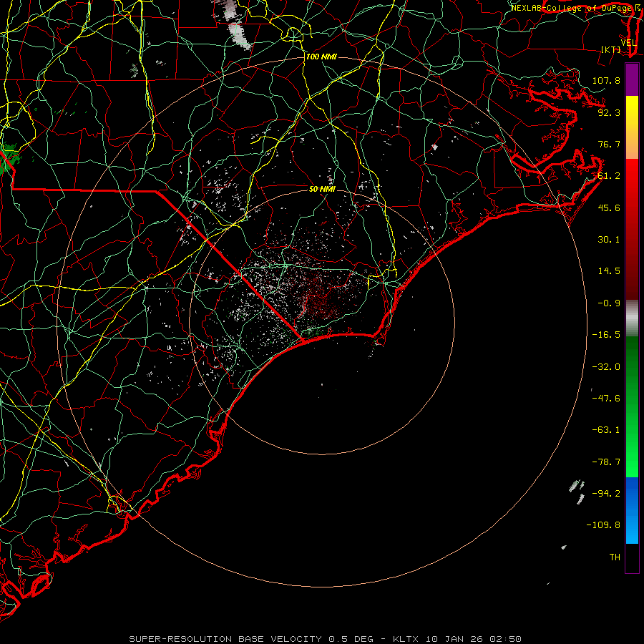Select the -16.5 velocity scale value
644x644 pixels.
(x=606, y=335)
